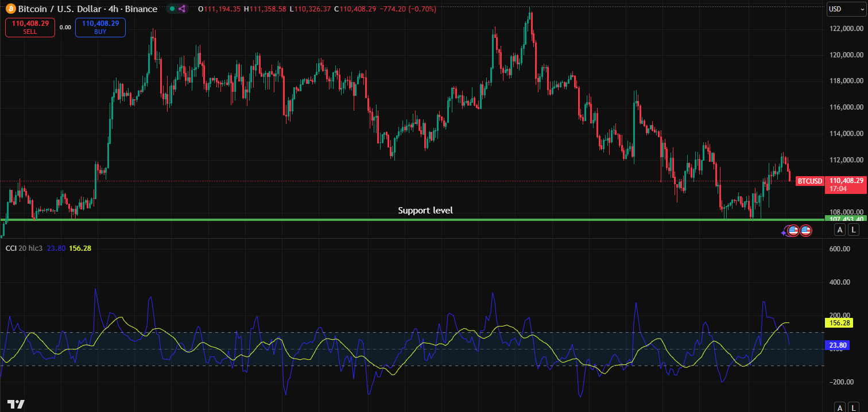
Task: Click the yellow 156.28 CCI value label
Action: 838,322
